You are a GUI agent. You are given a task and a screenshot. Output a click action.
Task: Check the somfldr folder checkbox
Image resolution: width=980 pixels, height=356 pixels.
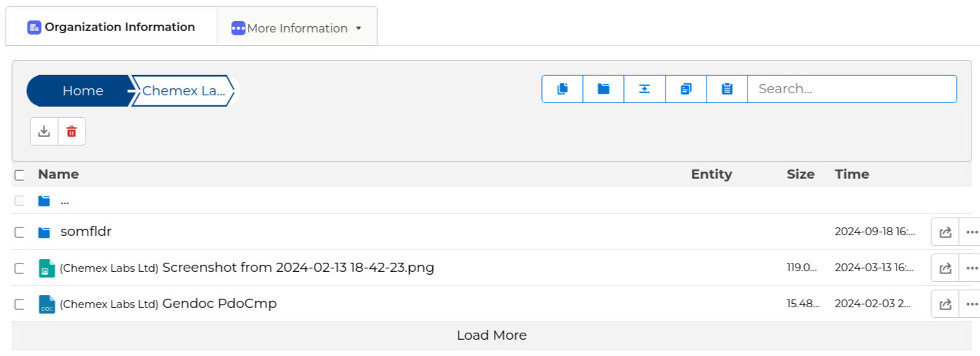pos(20,232)
